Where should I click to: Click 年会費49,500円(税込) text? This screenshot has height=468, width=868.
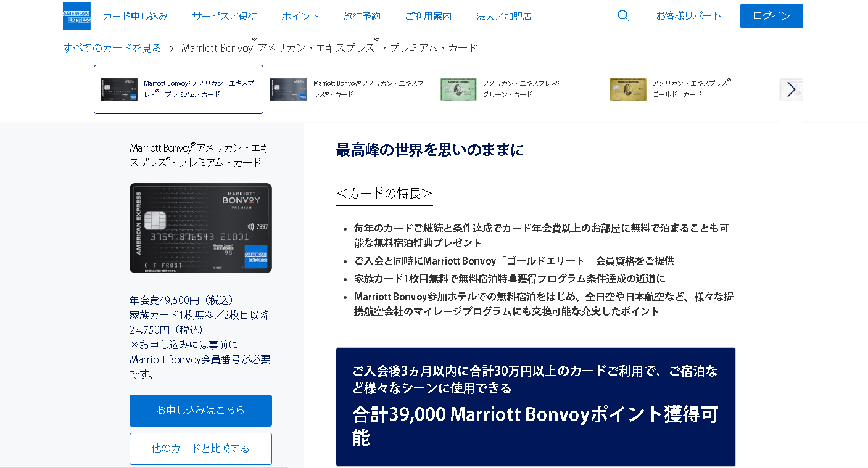(182, 300)
